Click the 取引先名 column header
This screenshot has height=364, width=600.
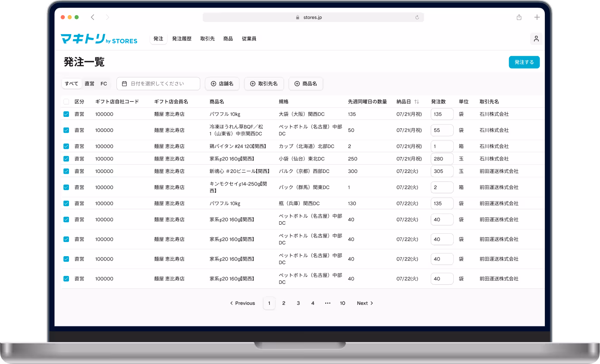click(489, 102)
